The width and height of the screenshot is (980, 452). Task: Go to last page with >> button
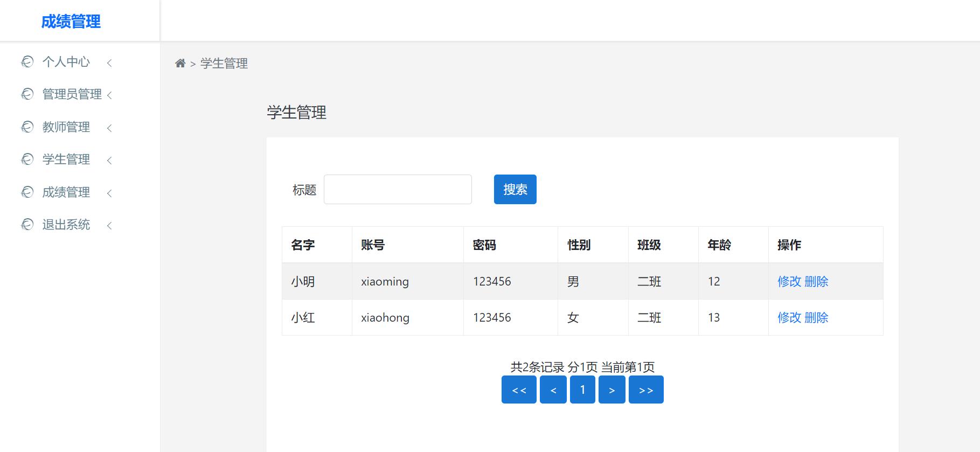[646, 390]
